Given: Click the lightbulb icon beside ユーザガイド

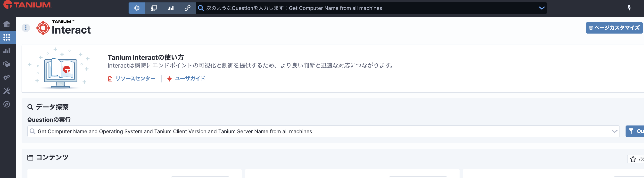Looking at the screenshot, I should 170,79.
